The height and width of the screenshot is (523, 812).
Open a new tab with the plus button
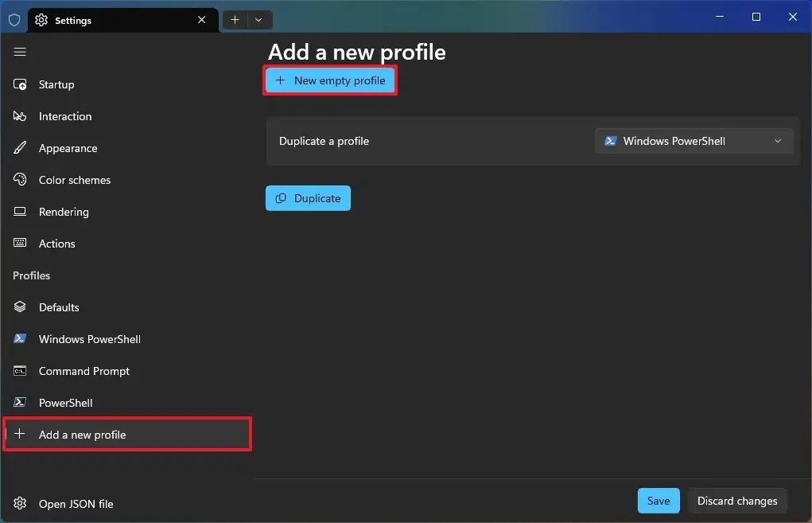tap(235, 20)
